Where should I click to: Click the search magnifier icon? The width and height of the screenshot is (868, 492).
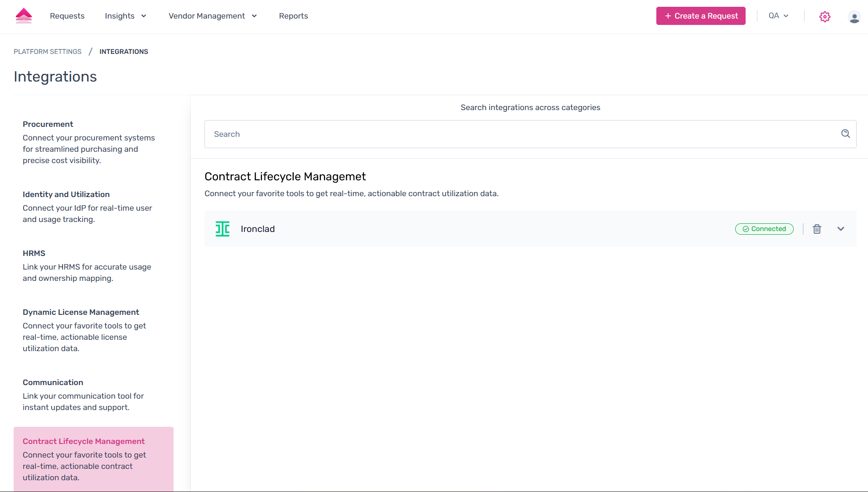845,134
